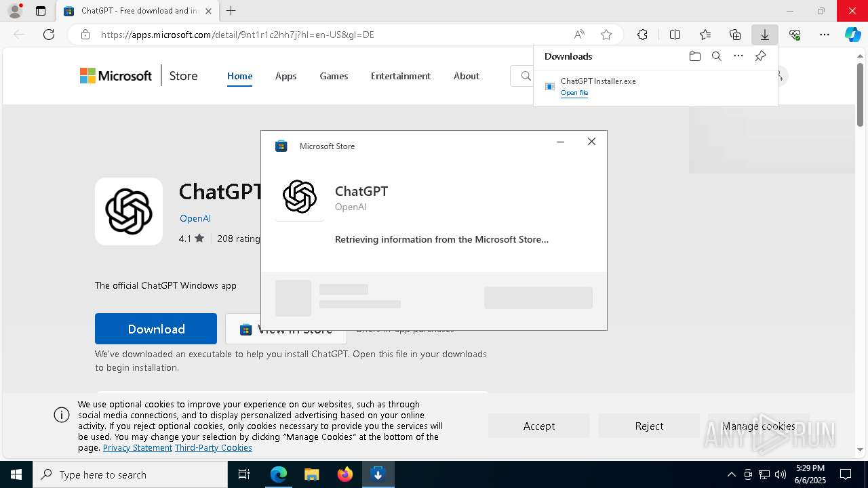
Task: Open the Extensions puzzle icon
Action: pyautogui.click(x=642, y=35)
